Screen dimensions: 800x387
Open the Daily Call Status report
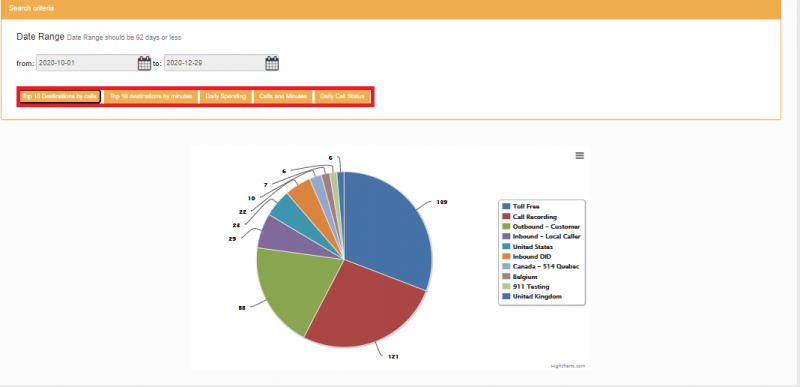[342, 96]
